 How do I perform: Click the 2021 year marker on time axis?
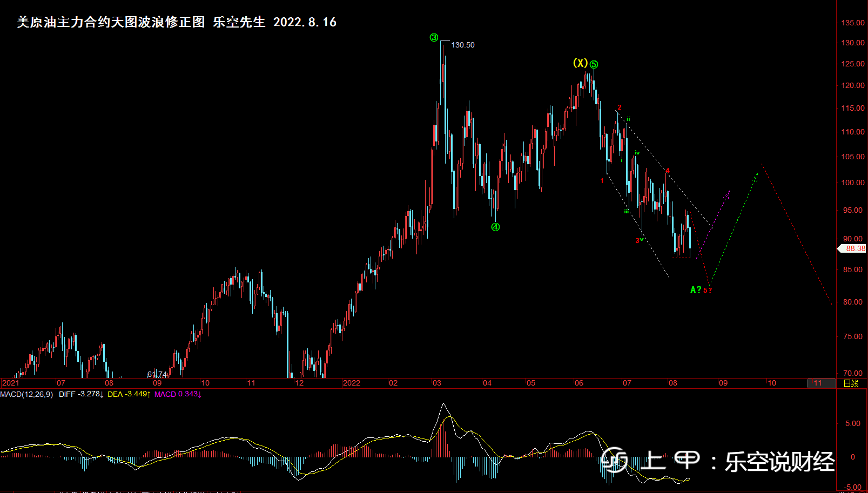click(x=10, y=383)
